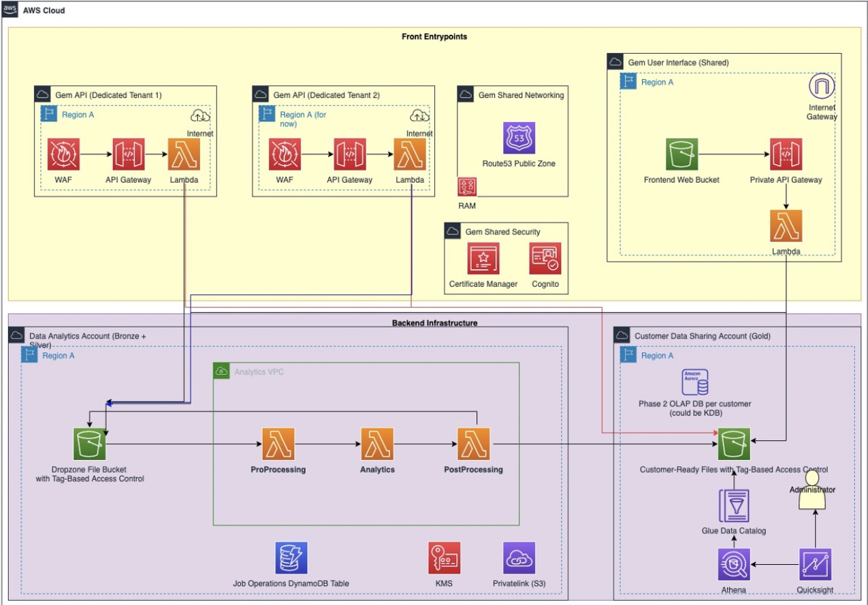Click the 'Gem Shared Security' title
The height and width of the screenshot is (605, 868).
(x=502, y=232)
